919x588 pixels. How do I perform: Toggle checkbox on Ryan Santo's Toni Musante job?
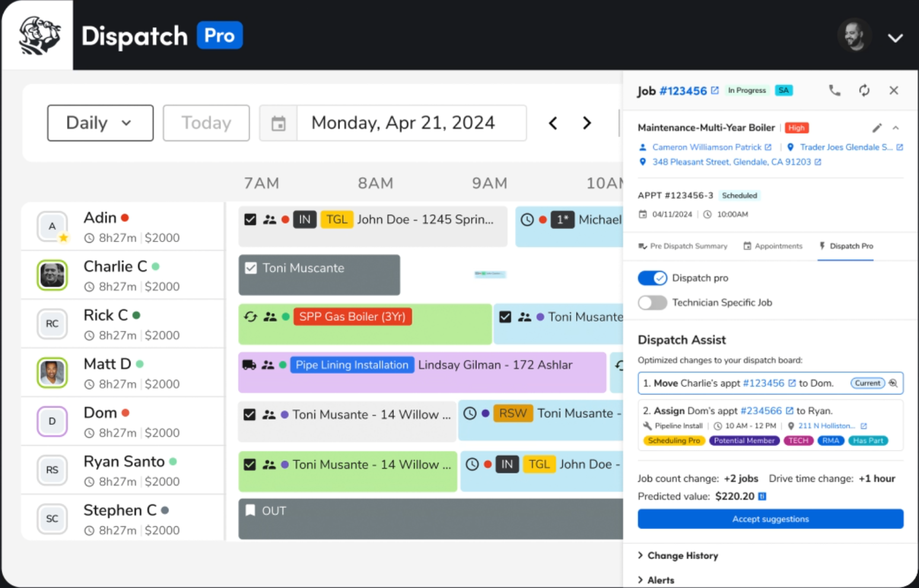pyautogui.click(x=250, y=465)
